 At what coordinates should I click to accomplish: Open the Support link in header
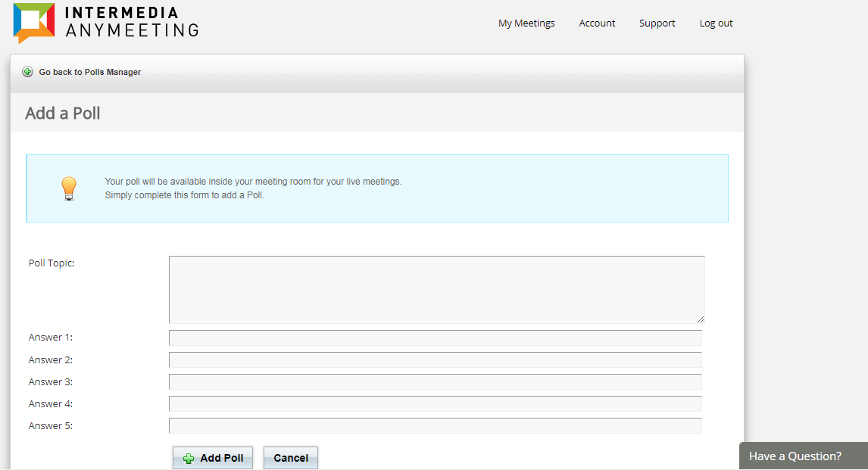(657, 23)
